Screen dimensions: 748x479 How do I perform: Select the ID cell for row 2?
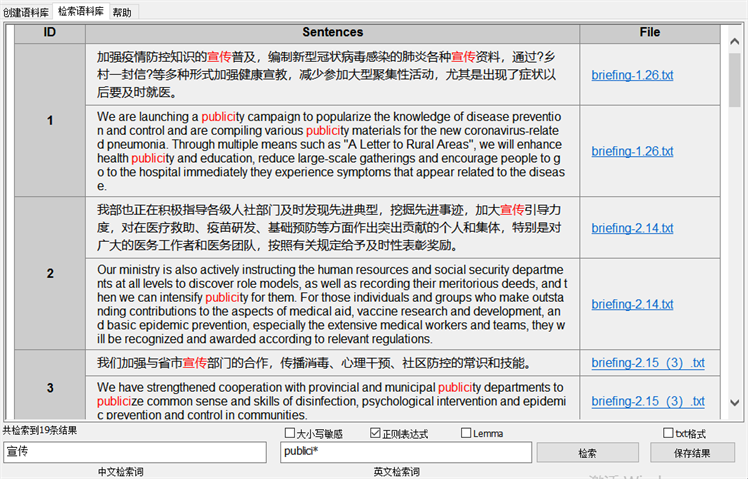[x=51, y=273]
